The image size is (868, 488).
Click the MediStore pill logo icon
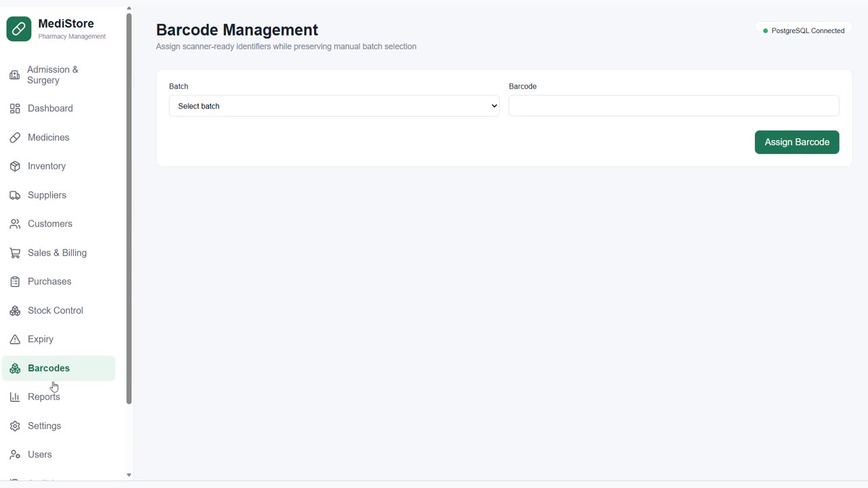tap(19, 29)
